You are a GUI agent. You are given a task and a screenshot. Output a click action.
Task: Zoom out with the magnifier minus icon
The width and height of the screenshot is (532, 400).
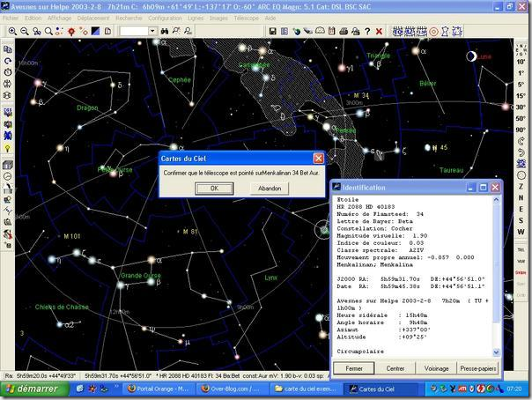(25, 31)
